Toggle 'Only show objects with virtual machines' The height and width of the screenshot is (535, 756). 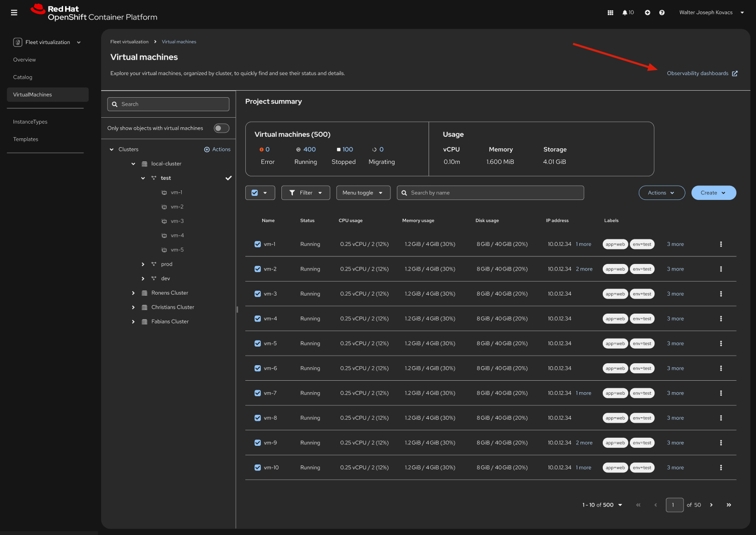(221, 128)
